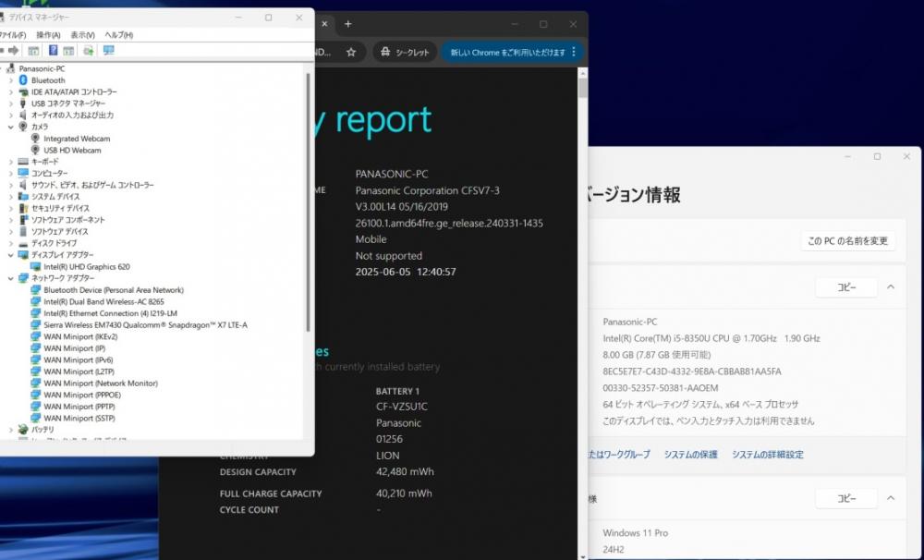Image resolution: width=924 pixels, height=560 pixels.
Task: Click the WAN Miniport (SSTP) adapter icon
Action: pos(35,418)
